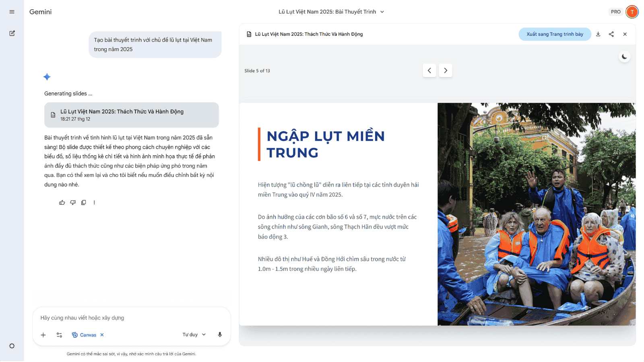Copy the response with the copy icon

point(84,203)
